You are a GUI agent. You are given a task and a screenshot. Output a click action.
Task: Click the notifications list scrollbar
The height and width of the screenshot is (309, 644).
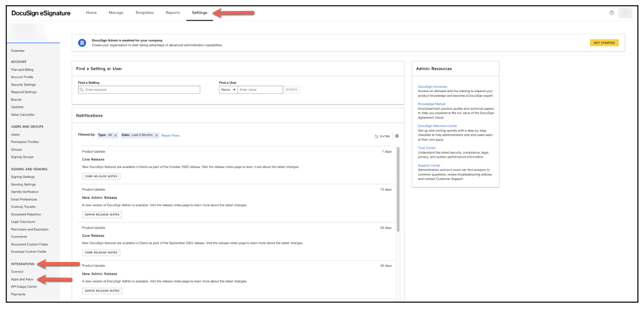[398, 189]
